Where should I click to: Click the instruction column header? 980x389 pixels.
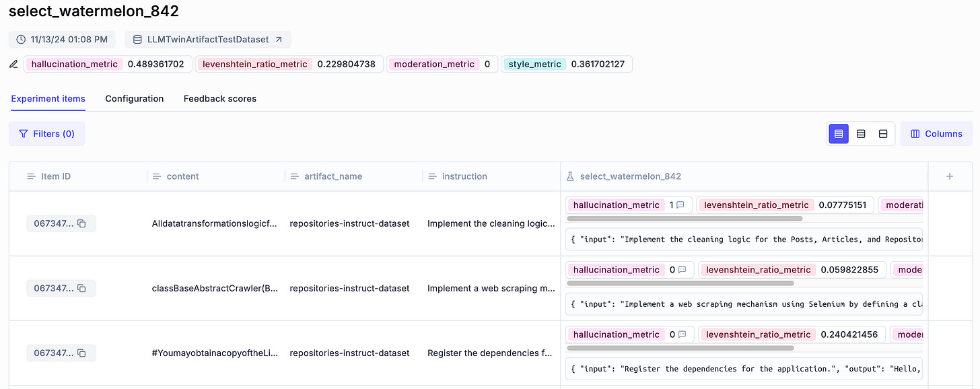pos(491,176)
